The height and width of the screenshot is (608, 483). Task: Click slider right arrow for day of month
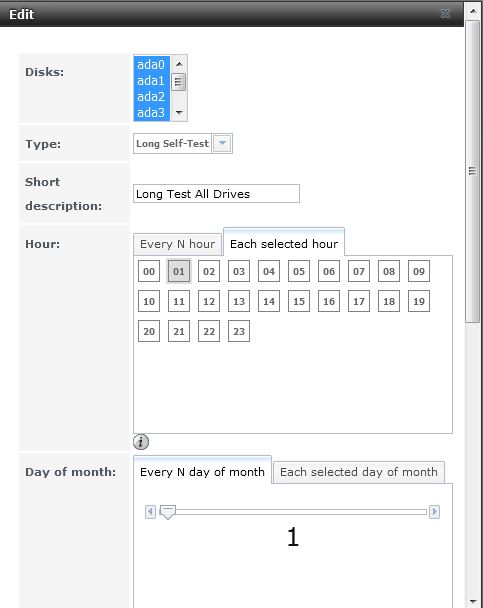click(x=435, y=512)
